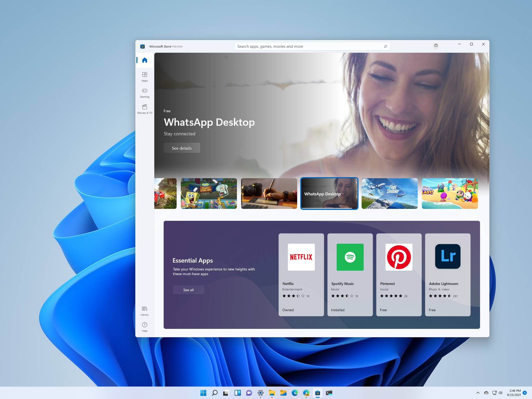Go to the Store Home tab
532x399 pixels.
click(145, 60)
